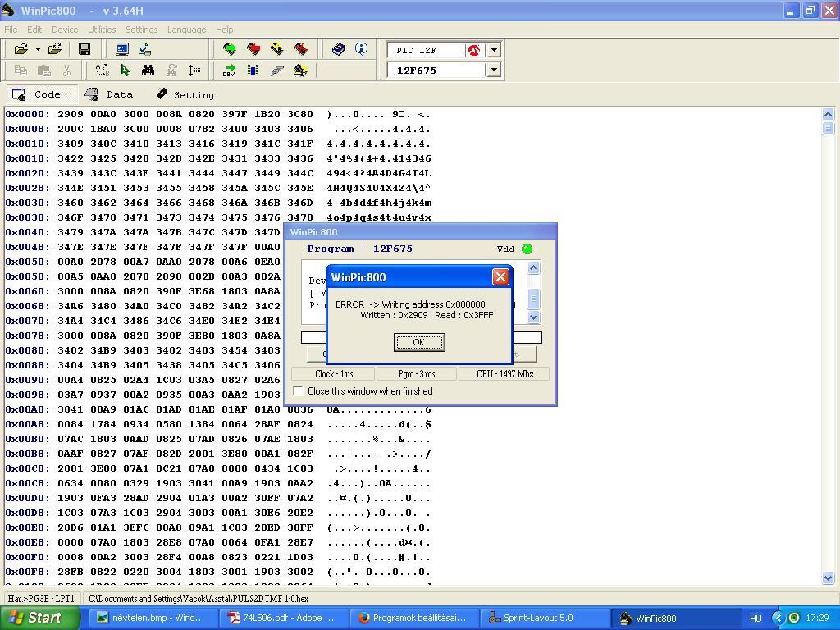Switch to 74LS06.pdf Adobe taskbar window
Screen dimensions: 840x630
(x=282, y=618)
